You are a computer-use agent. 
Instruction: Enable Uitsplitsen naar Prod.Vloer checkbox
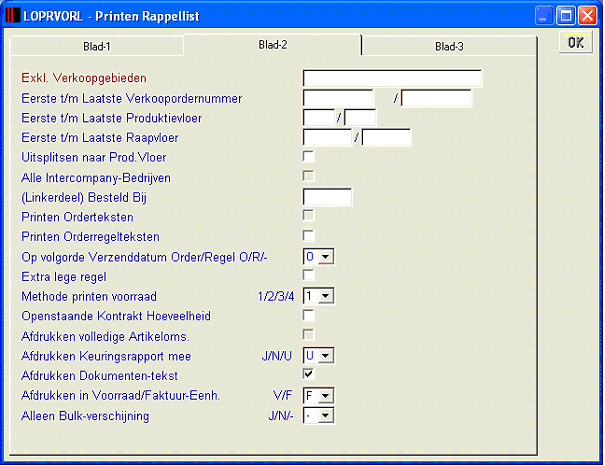[x=308, y=157]
